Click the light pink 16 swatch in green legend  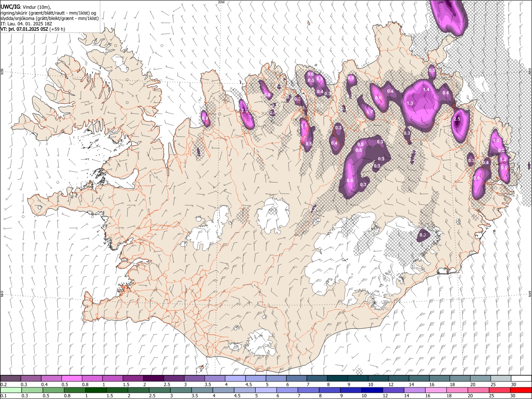point(435,390)
